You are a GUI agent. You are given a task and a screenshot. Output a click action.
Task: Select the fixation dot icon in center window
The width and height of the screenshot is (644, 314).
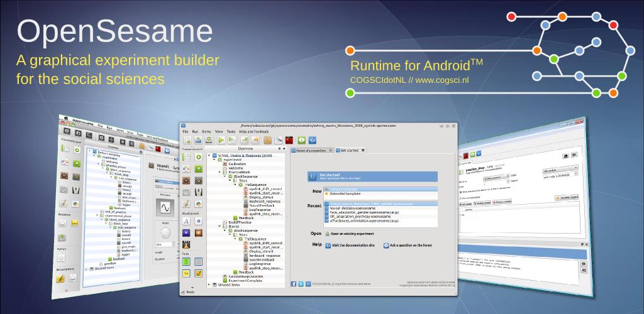198,221
